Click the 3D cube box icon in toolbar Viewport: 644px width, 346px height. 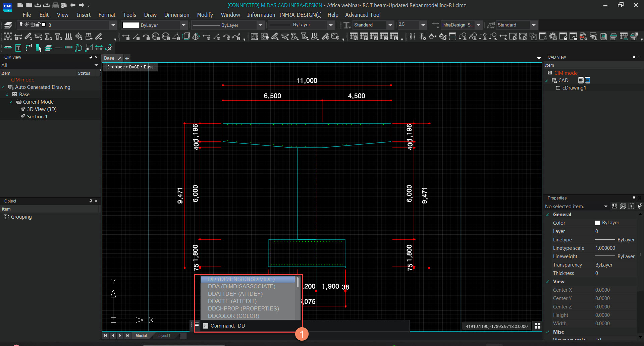click(x=186, y=37)
